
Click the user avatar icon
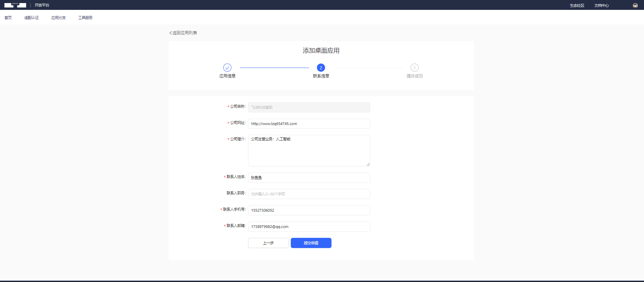tap(635, 5)
